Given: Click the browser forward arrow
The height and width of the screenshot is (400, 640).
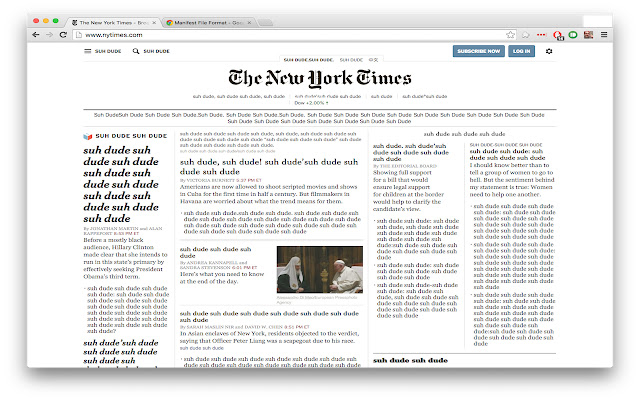Looking at the screenshot, I should click(x=49, y=35).
